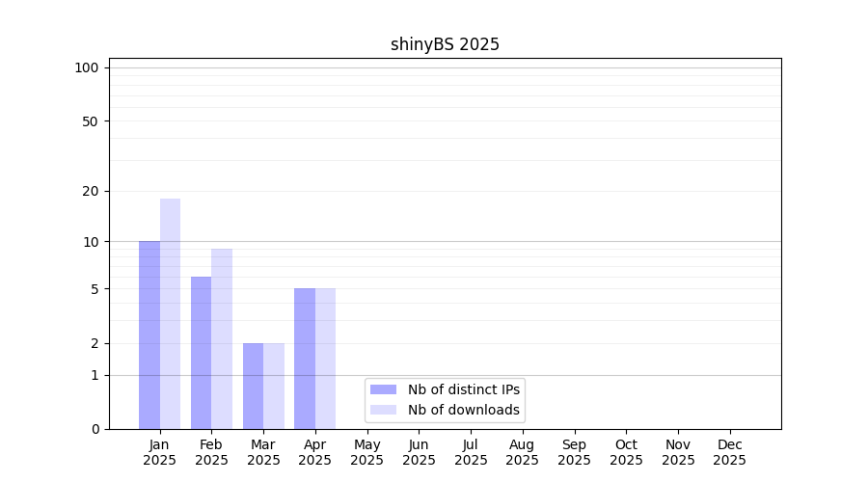The width and height of the screenshot is (868, 482).
Task: Click the 'Aug 2025' x-axis label
Action: coord(523,452)
